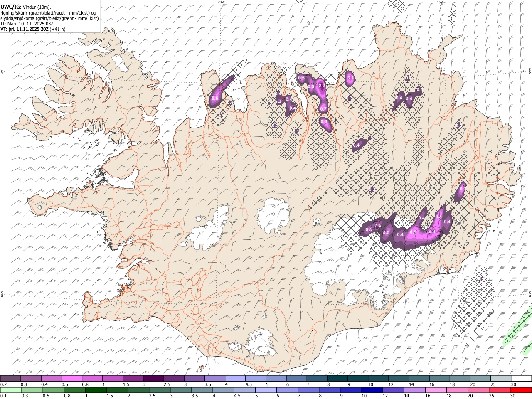Pick the bright pink 0.5 snow legend swatch
532x399 pixels.
click(71, 378)
